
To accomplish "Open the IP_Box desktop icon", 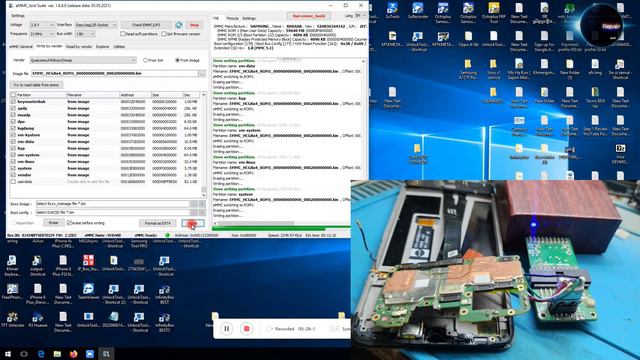I will point(88,264).
